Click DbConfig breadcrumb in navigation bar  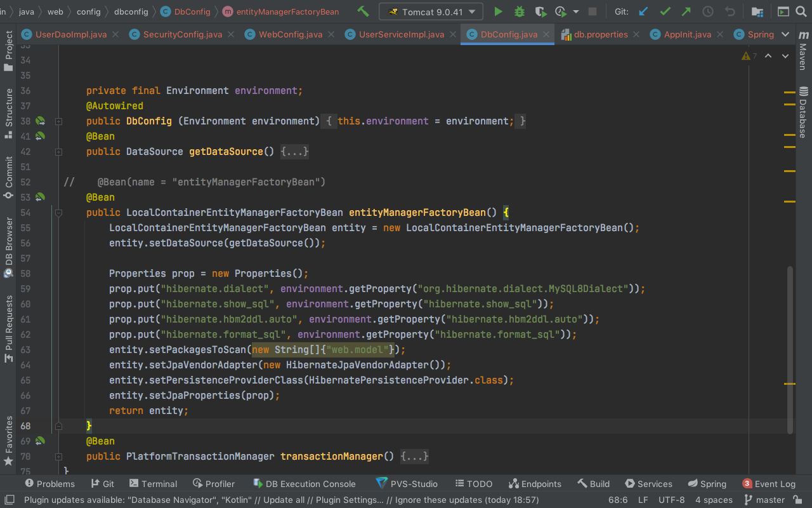185,11
